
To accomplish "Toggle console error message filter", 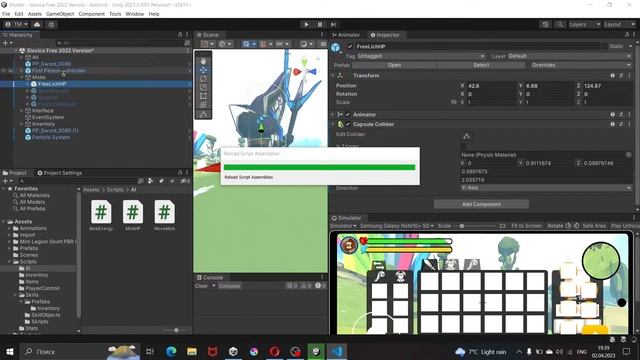I will [320, 286].
